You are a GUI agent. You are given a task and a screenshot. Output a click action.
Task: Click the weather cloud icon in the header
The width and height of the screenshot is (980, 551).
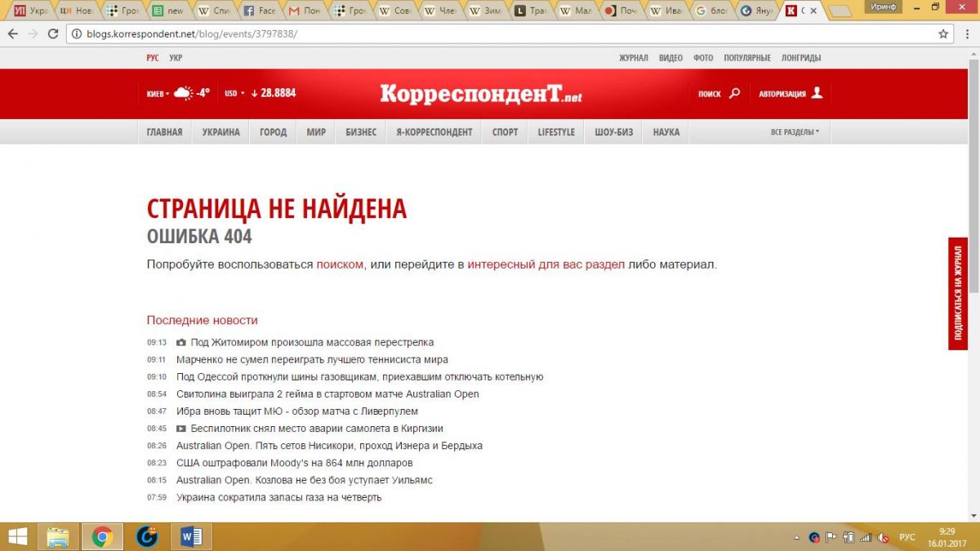182,93
